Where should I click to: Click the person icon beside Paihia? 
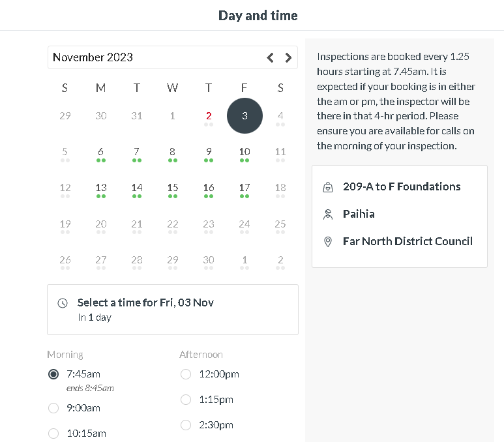[x=327, y=214]
